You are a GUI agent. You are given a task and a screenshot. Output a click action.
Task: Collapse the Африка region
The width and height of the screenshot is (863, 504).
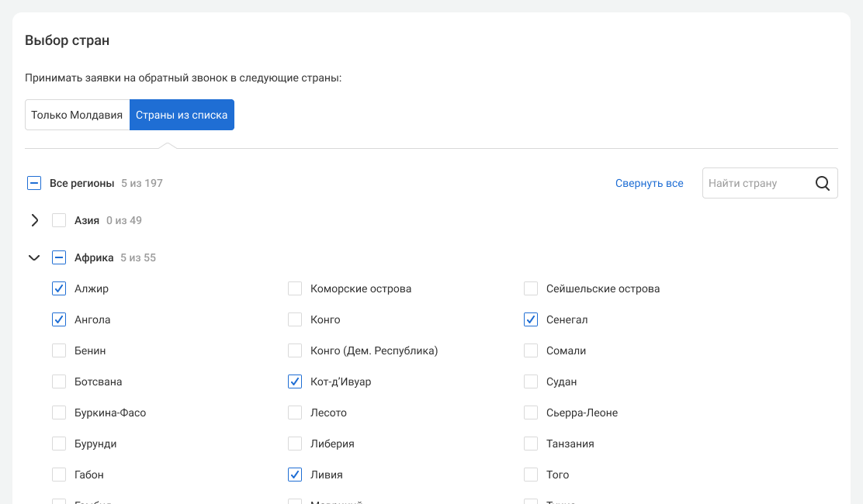tap(34, 257)
